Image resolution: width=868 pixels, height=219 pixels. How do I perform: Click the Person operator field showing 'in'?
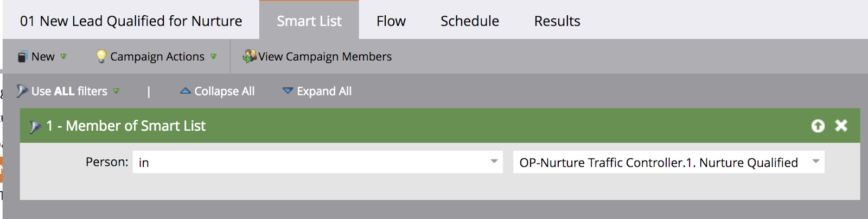click(309, 162)
